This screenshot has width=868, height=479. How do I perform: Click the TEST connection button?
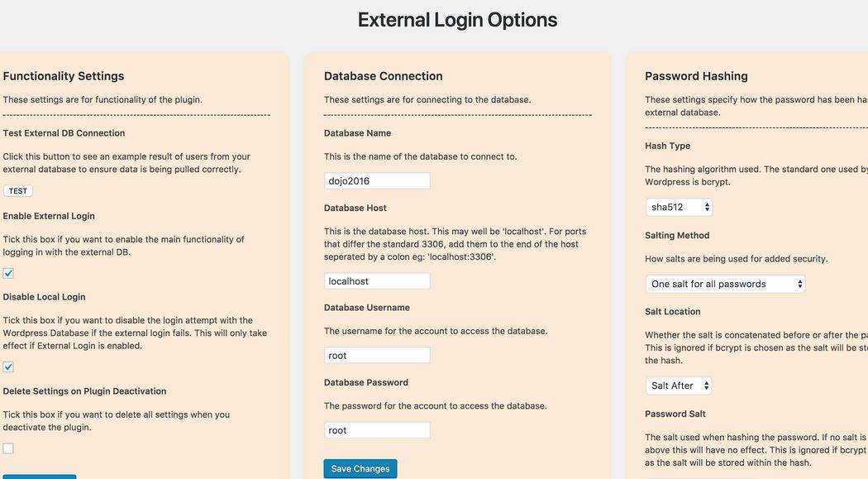click(x=17, y=191)
